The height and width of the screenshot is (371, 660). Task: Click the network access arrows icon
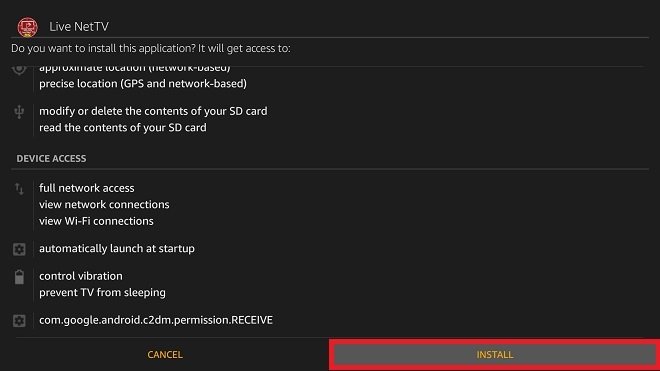[19, 189]
